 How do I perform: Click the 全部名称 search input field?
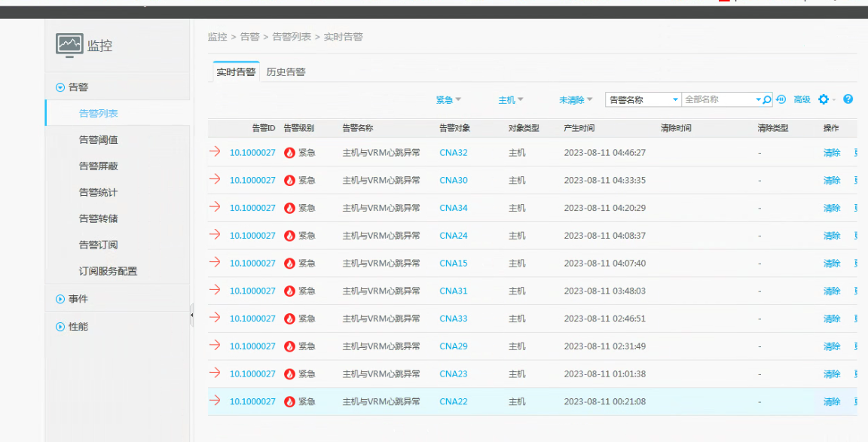tap(717, 99)
